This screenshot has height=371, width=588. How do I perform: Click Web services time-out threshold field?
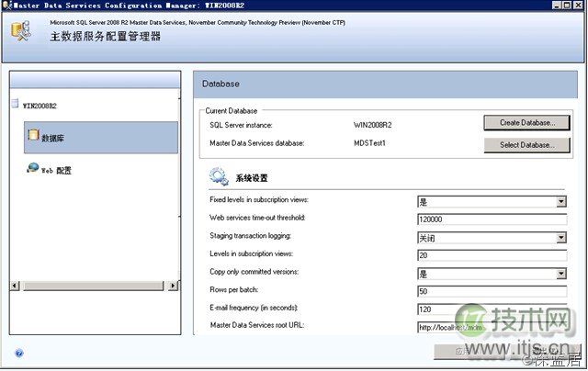tap(492, 219)
